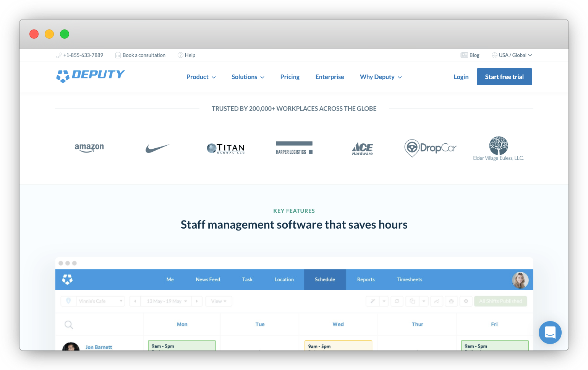This screenshot has height=370, width=588.
Task: Open the Why Deputy dropdown
Action: pyautogui.click(x=381, y=77)
